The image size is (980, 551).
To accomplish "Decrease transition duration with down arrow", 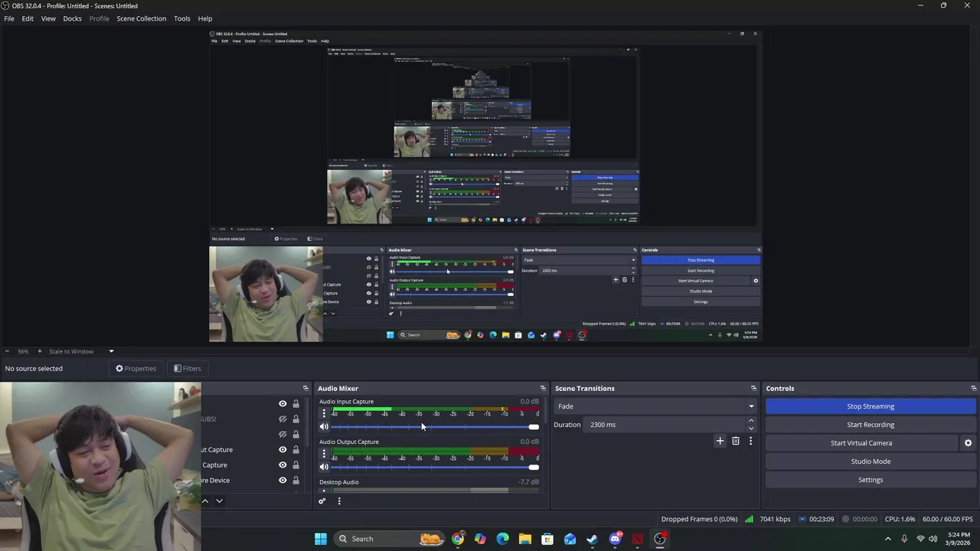I will (751, 429).
